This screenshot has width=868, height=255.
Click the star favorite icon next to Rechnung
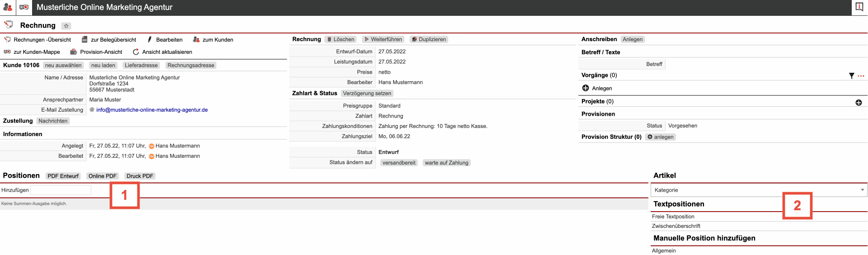[x=66, y=26]
